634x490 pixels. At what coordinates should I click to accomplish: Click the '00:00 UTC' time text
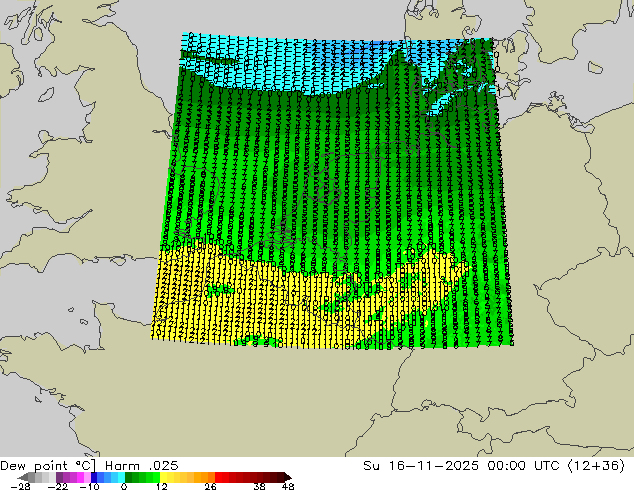coord(523,466)
